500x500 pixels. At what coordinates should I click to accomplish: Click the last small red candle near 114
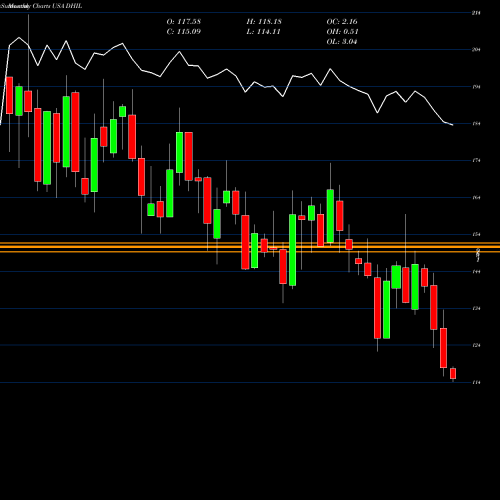pos(453,374)
